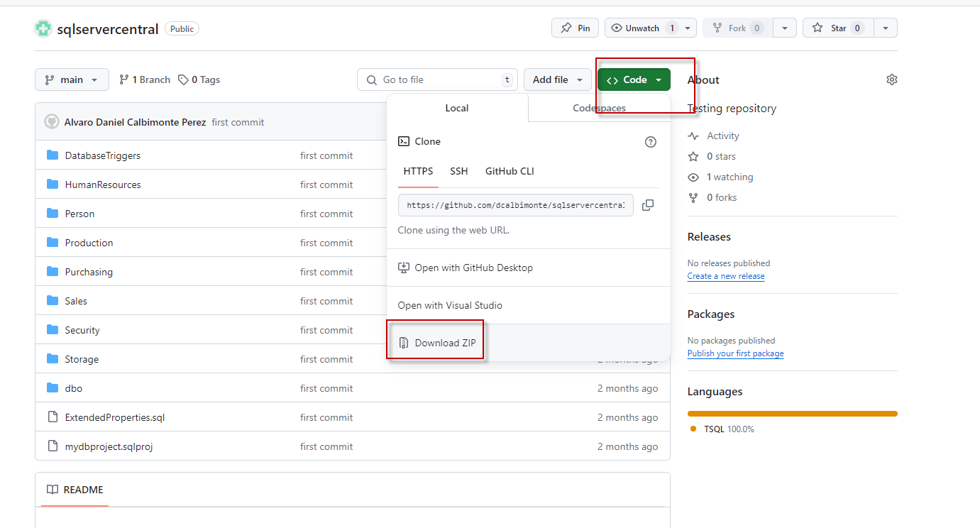
Task: Click the clone help question mark icon
Action: coord(650,142)
